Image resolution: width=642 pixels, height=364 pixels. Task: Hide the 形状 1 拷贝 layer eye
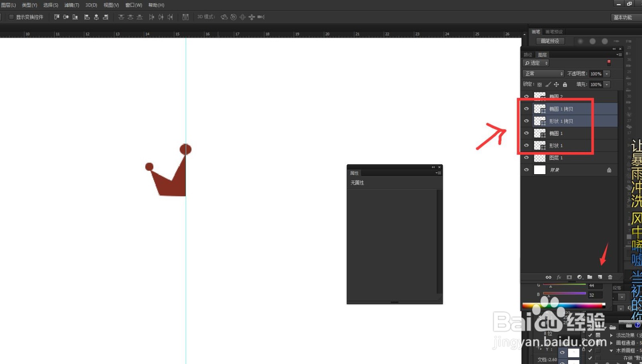pyautogui.click(x=526, y=121)
